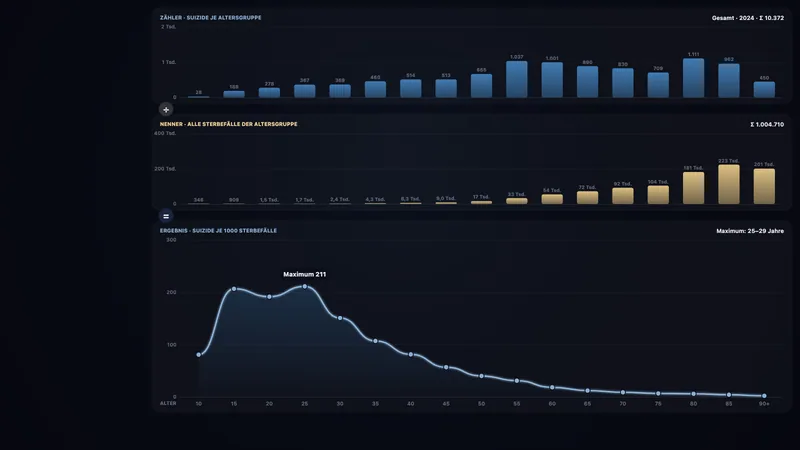Pick the blue bar labeled 450
800x450 pixels.
(x=764, y=89)
